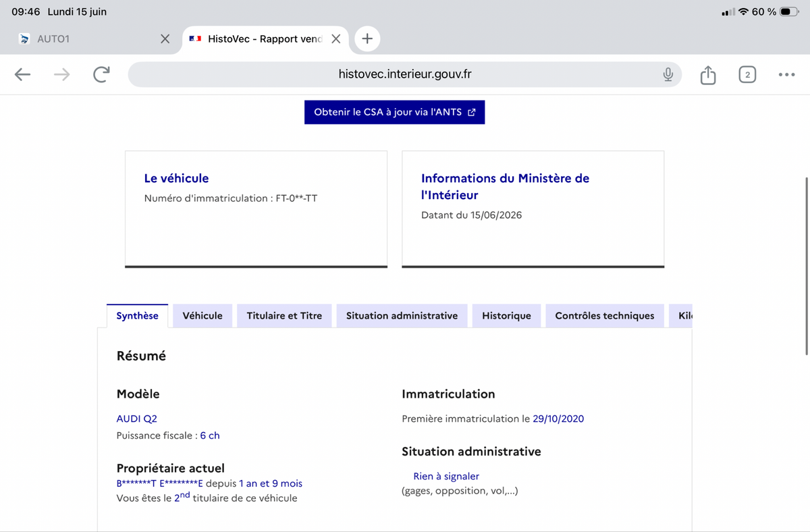810x532 pixels.
Task: Click the histovec.interieur.gouv.fr address field
Action: tap(405, 74)
